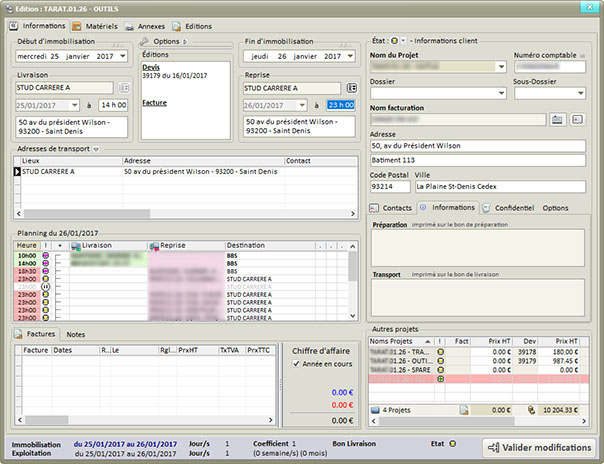Expand the Début d'immobilisation date picker
Image resolution: width=604 pixels, height=464 pixels.
coord(122,57)
